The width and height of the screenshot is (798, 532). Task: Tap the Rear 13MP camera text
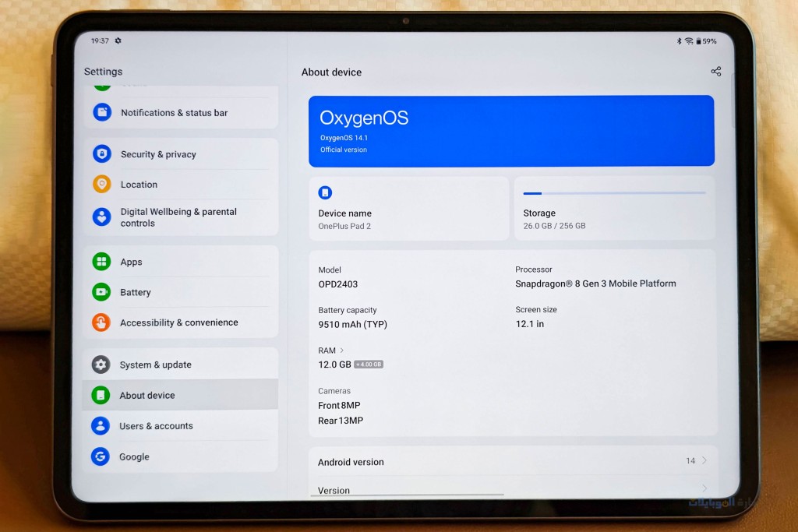tap(341, 421)
